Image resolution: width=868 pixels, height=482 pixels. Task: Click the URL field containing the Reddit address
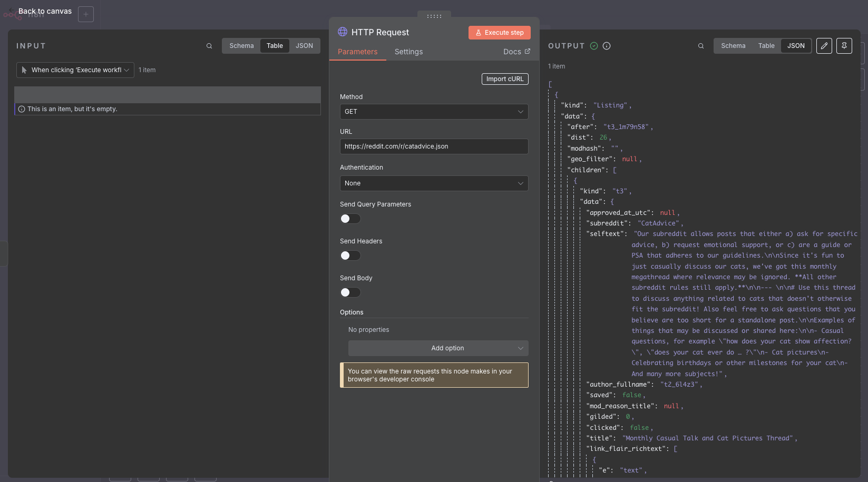pos(433,146)
